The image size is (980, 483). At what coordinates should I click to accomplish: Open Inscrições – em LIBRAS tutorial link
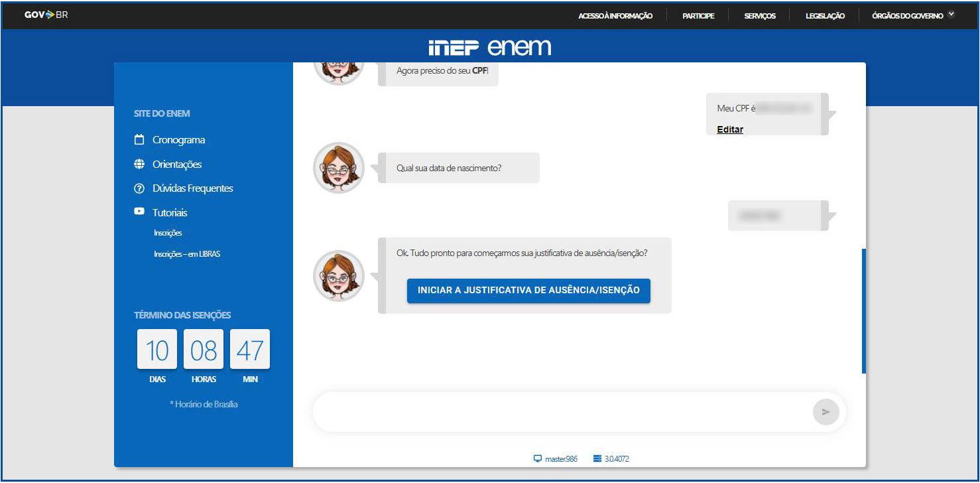187,254
